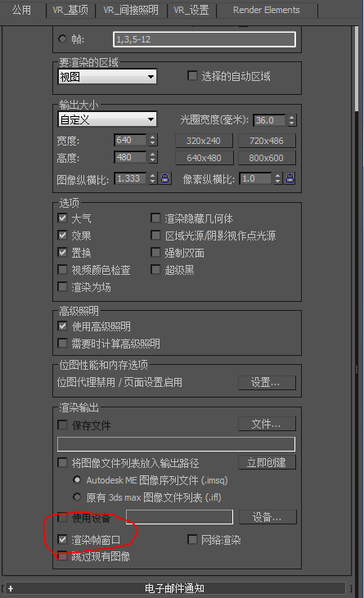Enable 视频颜色检查 checkbox

coord(62,269)
